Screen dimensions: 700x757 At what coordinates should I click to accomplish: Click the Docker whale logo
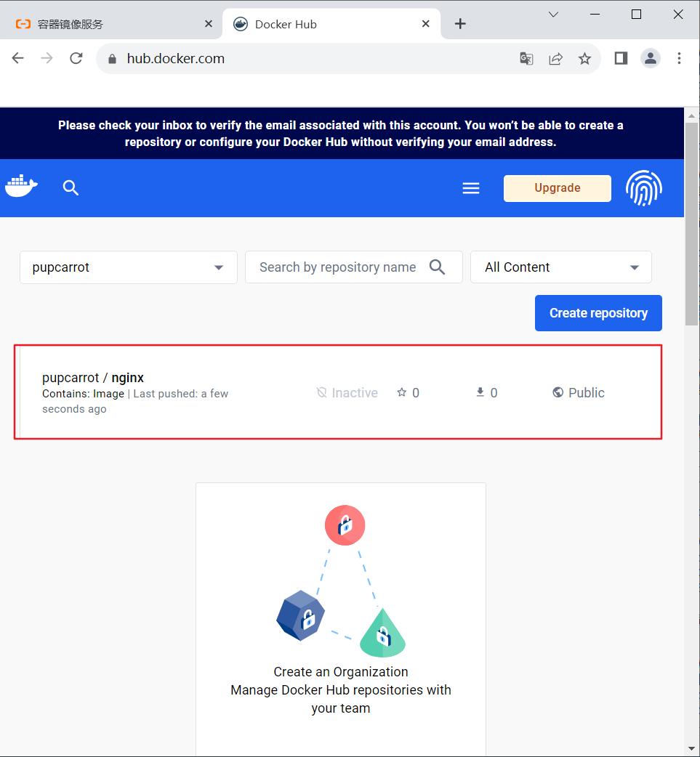click(x=21, y=187)
